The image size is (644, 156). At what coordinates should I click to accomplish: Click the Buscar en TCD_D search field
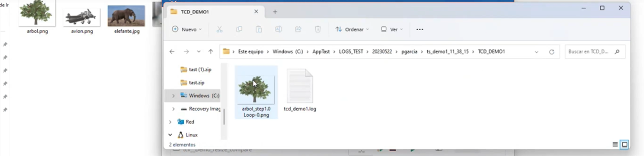click(595, 52)
